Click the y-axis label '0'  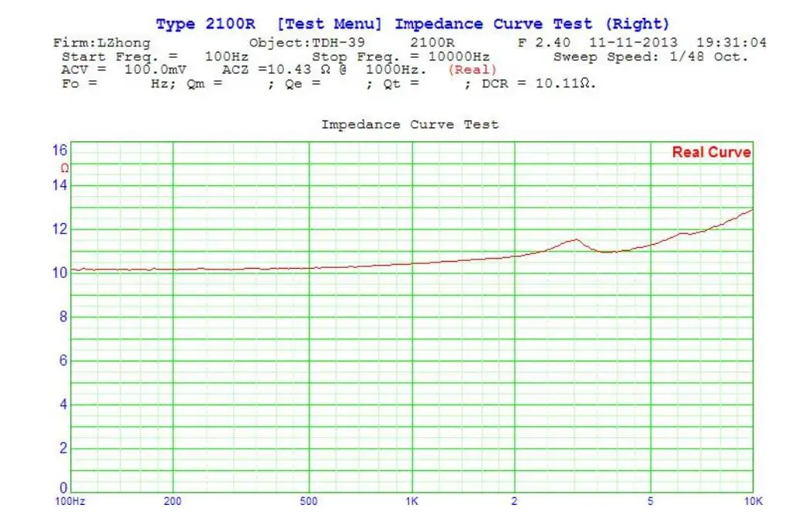point(63,487)
